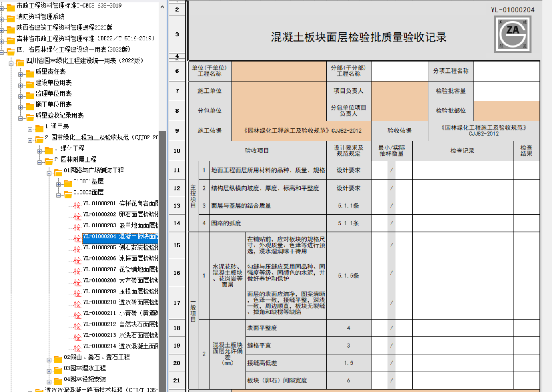This screenshot has height=392, width=552.
Task: Select YL-01000203 嵌草地面面层 tree item
Action: click(x=120, y=225)
